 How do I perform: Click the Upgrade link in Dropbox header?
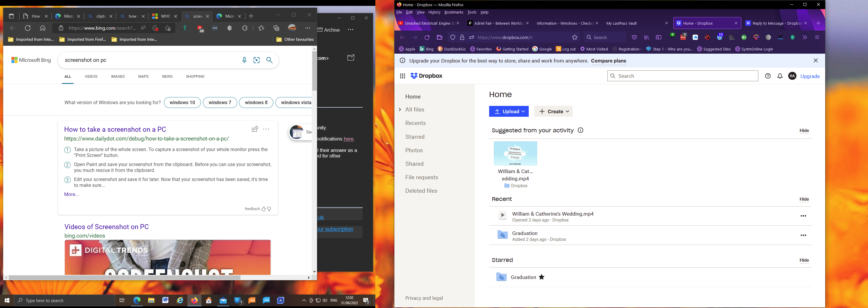click(810, 77)
